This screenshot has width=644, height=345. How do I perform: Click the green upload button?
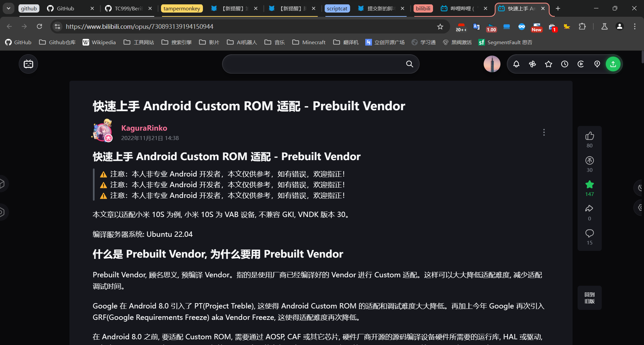613,64
